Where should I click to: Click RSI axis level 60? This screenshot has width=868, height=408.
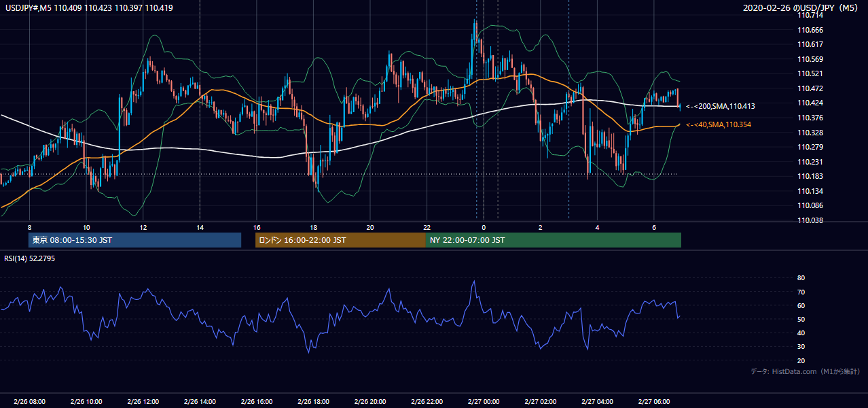tap(801, 305)
